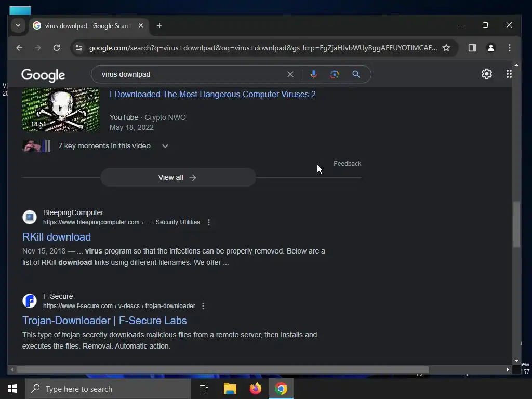The height and width of the screenshot is (399, 532).
Task: Open Google quick settings gear
Action: [486, 74]
